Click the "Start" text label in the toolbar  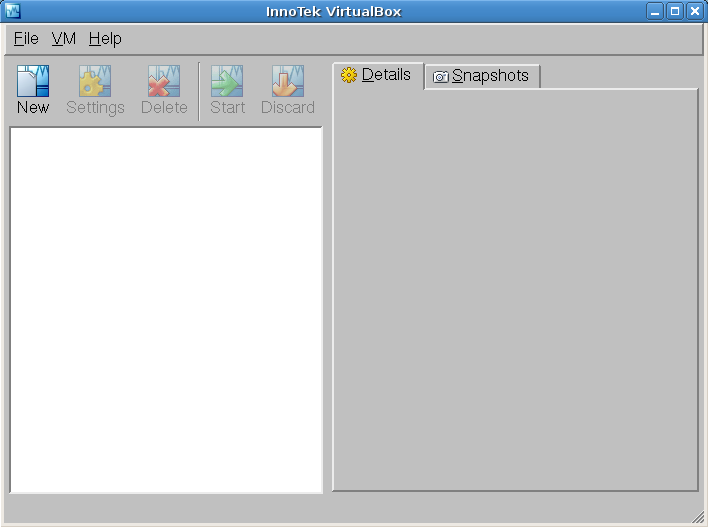point(227,107)
